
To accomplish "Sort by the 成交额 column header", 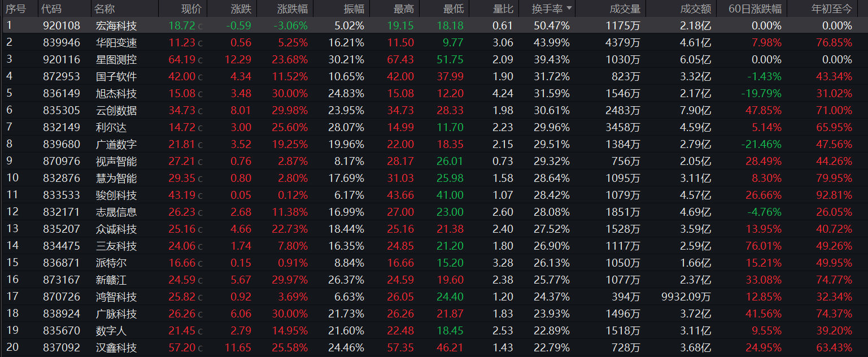I will (x=696, y=8).
